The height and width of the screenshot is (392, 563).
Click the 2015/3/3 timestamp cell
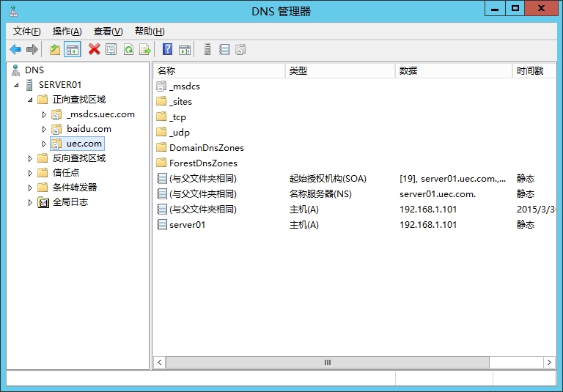(536, 210)
